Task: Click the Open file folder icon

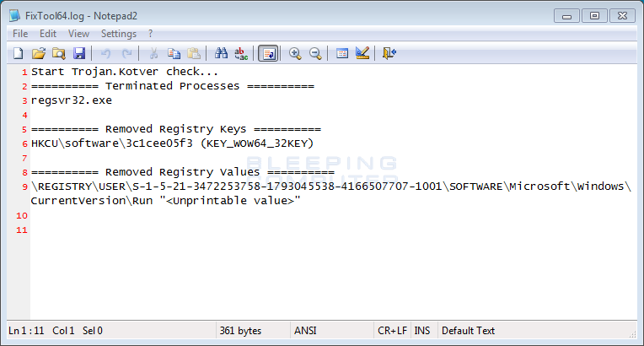Action: 38,53
